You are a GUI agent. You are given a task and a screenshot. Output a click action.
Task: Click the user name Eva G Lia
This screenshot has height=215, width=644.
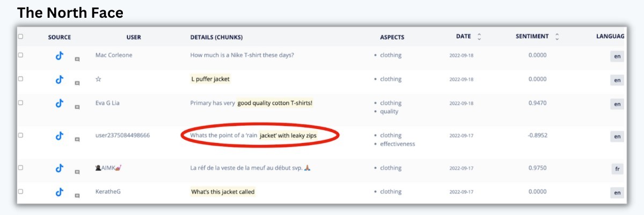[107, 103]
